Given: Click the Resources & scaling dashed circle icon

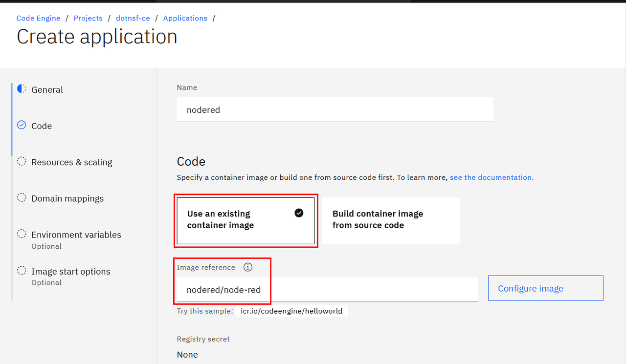Looking at the screenshot, I should coord(22,161).
